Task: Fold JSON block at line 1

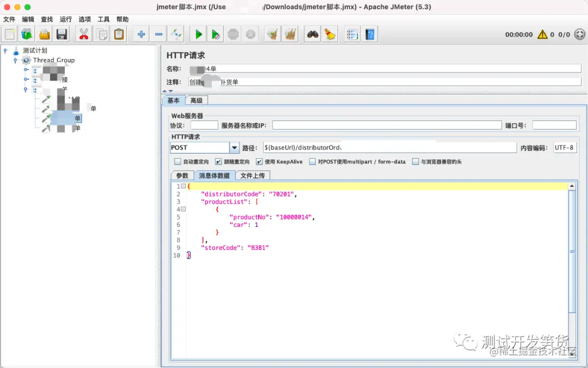Action: 183,186
